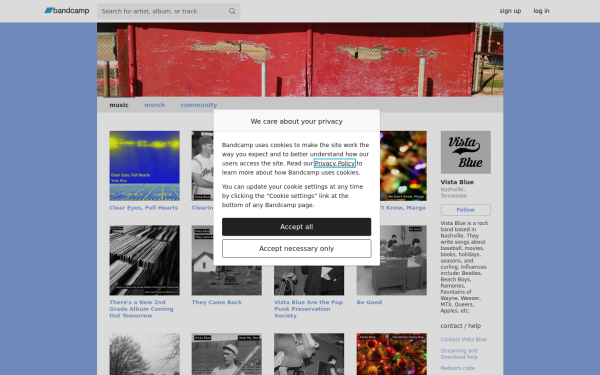This screenshot has height=375, width=600.
Task: Open the baseball batter album cover in bottom row
Action: tap(227, 354)
